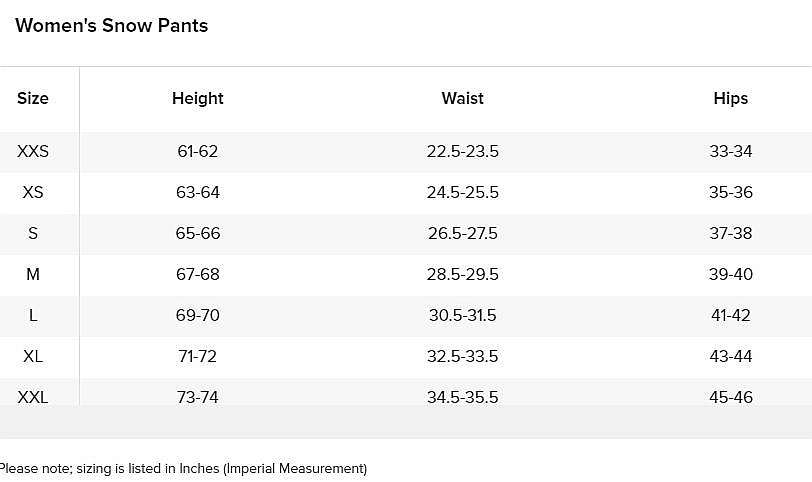Pick the S size row label
This screenshot has width=812, height=482.
[33, 233]
